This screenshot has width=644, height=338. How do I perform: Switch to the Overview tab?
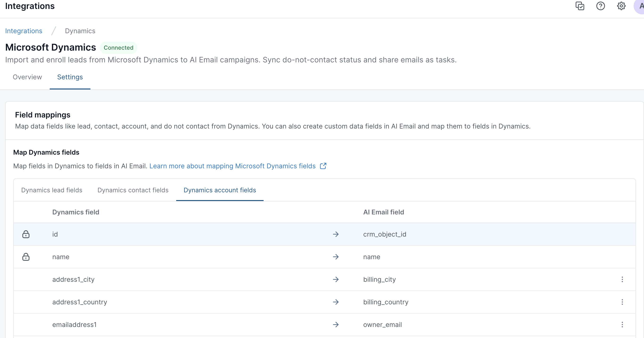pyautogui.click(x=27, y=77)
